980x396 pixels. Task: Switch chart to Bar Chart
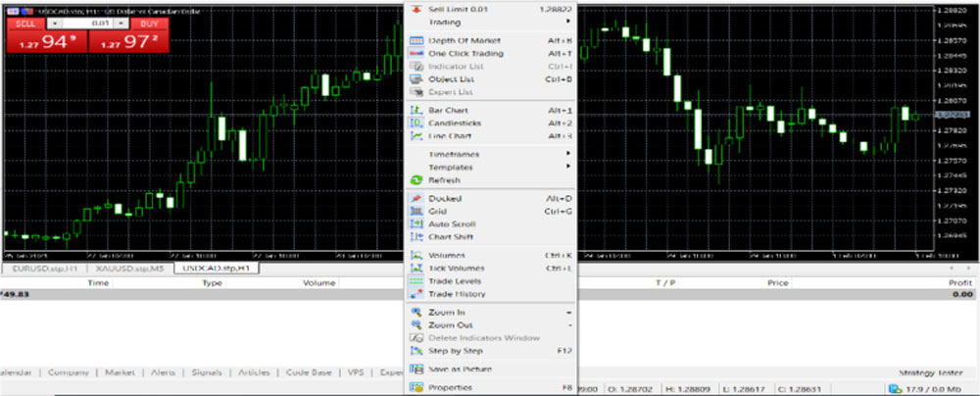(491, 110)
